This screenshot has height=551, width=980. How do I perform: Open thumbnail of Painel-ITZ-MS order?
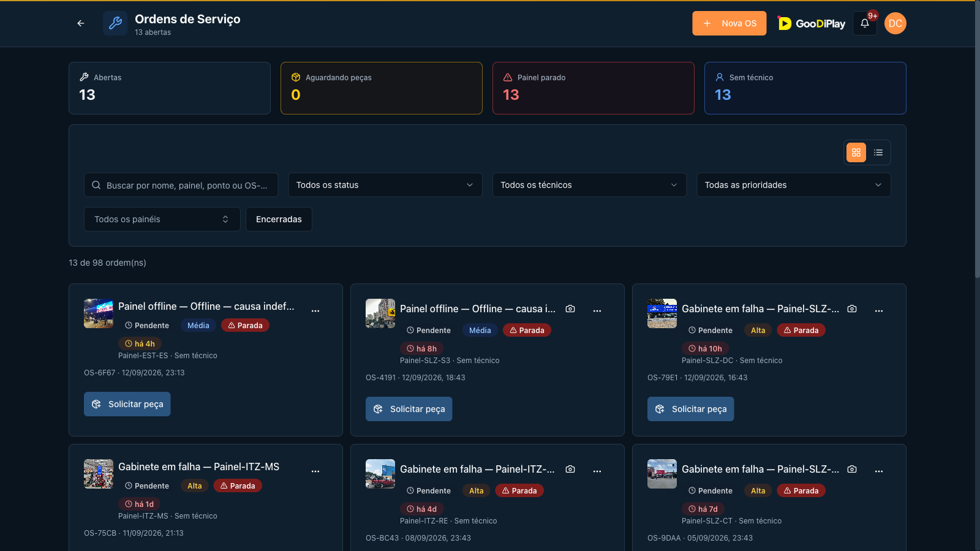tap(99, 474)
